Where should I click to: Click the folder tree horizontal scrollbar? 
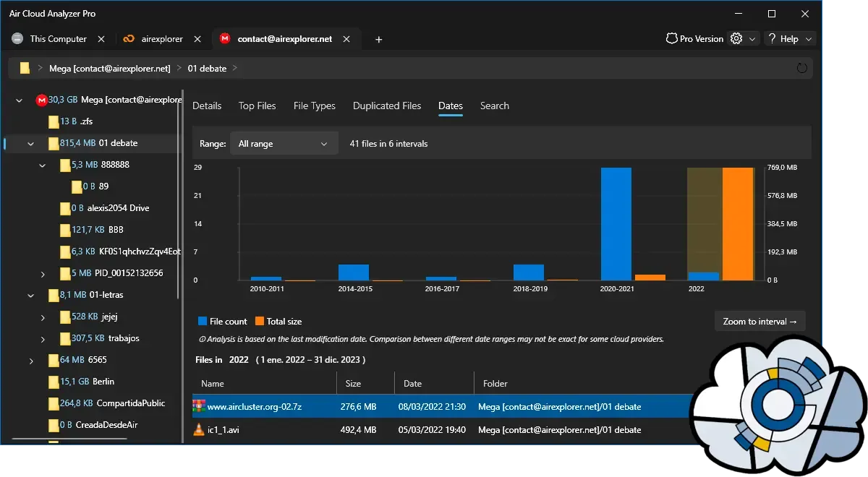pyautogui.click(x=69, y=439)
